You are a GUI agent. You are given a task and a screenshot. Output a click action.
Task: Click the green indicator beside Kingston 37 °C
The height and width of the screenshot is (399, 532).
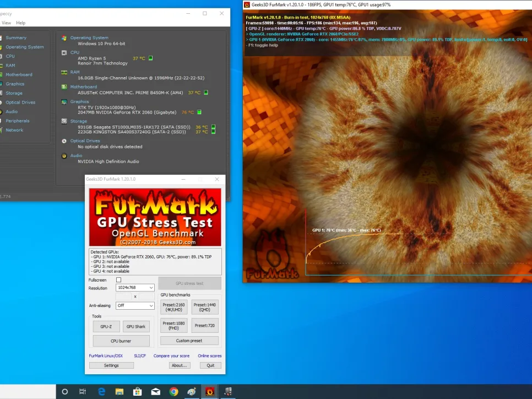(x=214, y=132)
